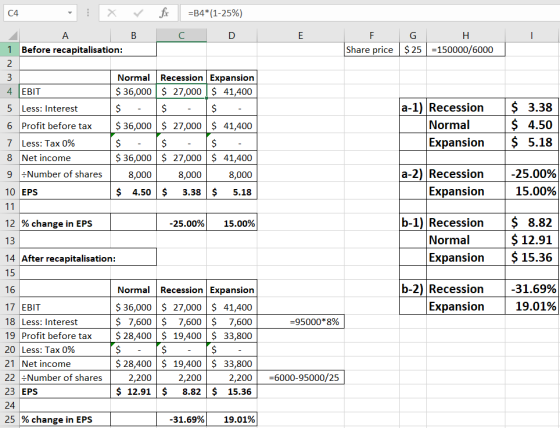Select column E header
560x428 pixels.
[x=300, y=36]
